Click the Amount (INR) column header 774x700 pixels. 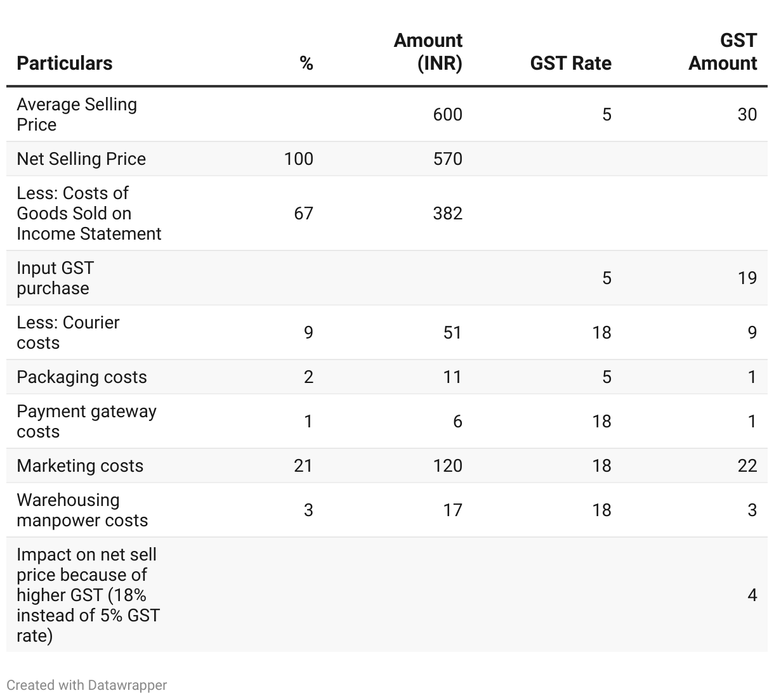point(428,51)
